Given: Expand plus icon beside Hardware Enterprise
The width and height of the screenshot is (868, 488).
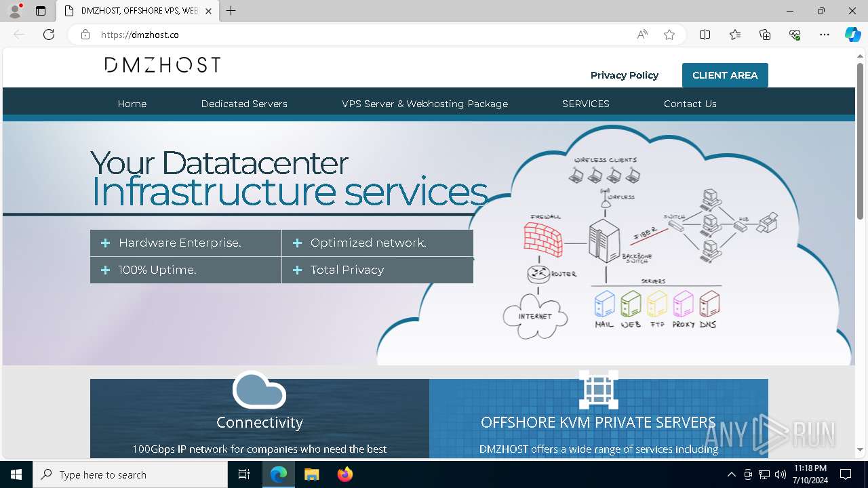Looking at the screenshot, I should coord(105,243).
